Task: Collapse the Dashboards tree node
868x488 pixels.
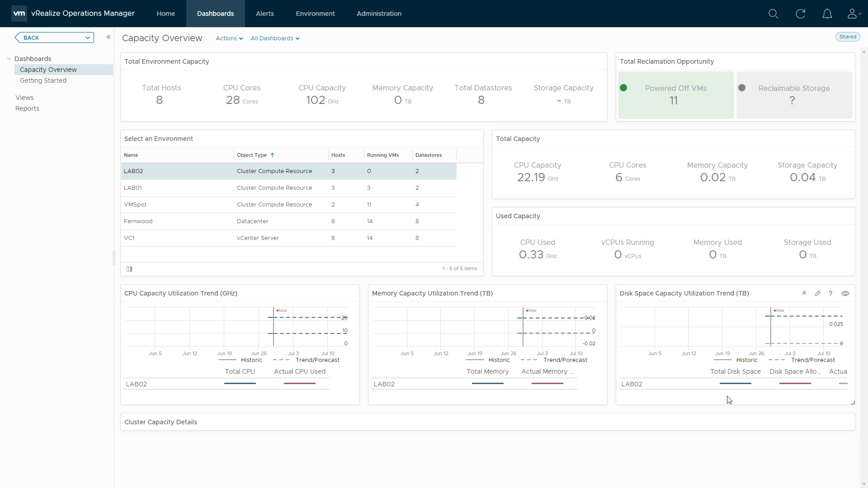Action: 9,59
